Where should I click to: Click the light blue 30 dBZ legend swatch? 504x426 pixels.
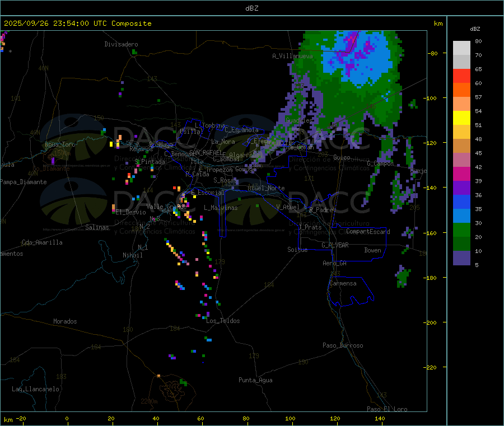461,216
